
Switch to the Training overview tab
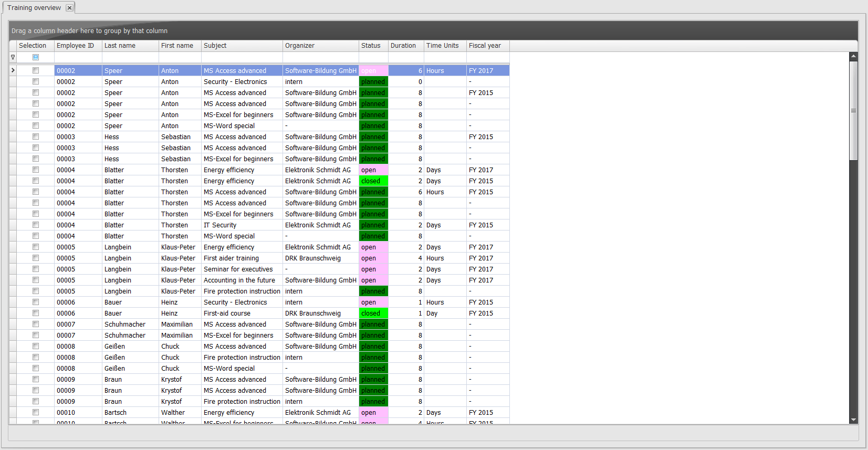[34, 8]
